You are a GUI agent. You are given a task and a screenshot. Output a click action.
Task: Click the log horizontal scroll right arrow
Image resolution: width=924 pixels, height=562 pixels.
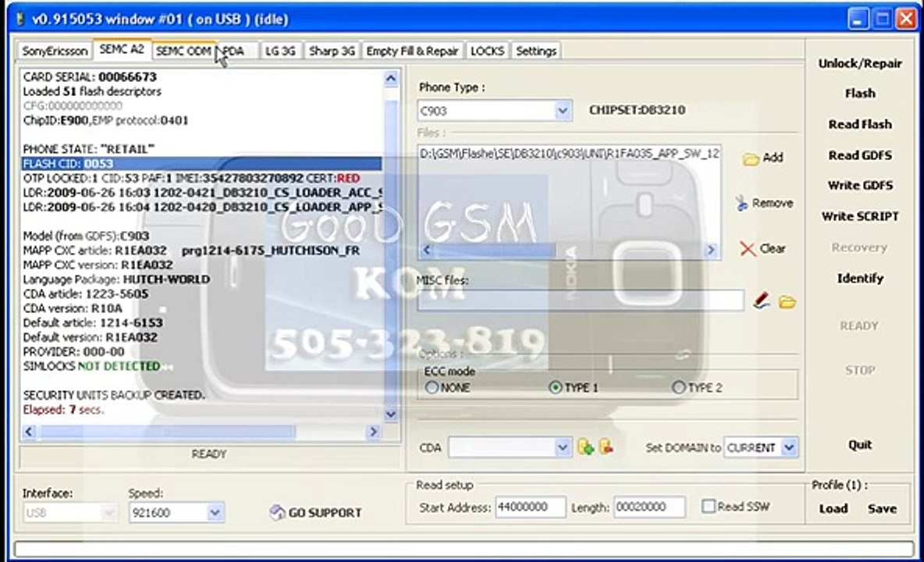[372, 432]
